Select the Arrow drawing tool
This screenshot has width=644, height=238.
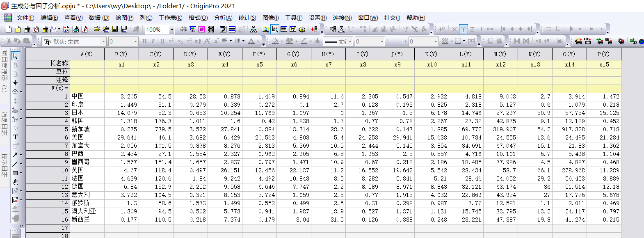pyautogui.click(x=15, y=155)
